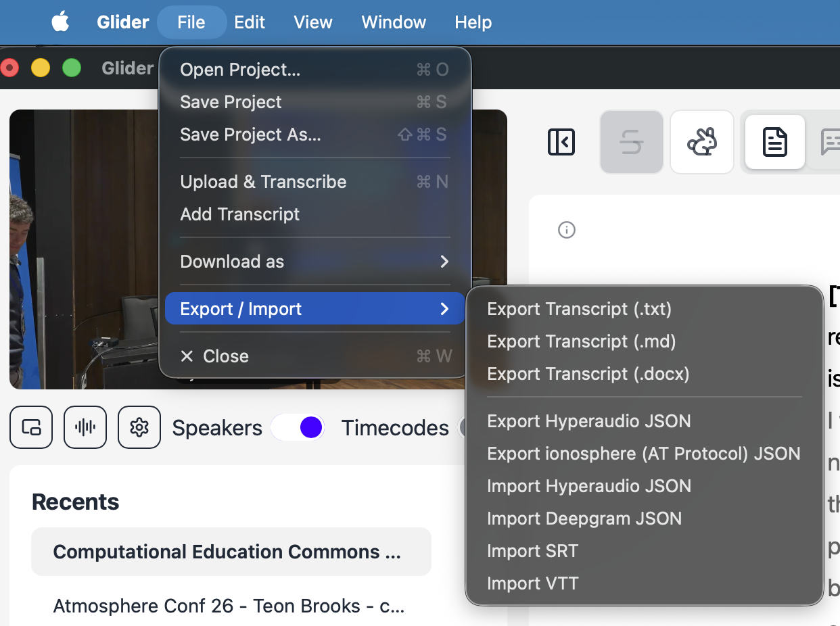Close the File menu in menu bar
The height and width of the screenshot is (626, 840).
191,22
